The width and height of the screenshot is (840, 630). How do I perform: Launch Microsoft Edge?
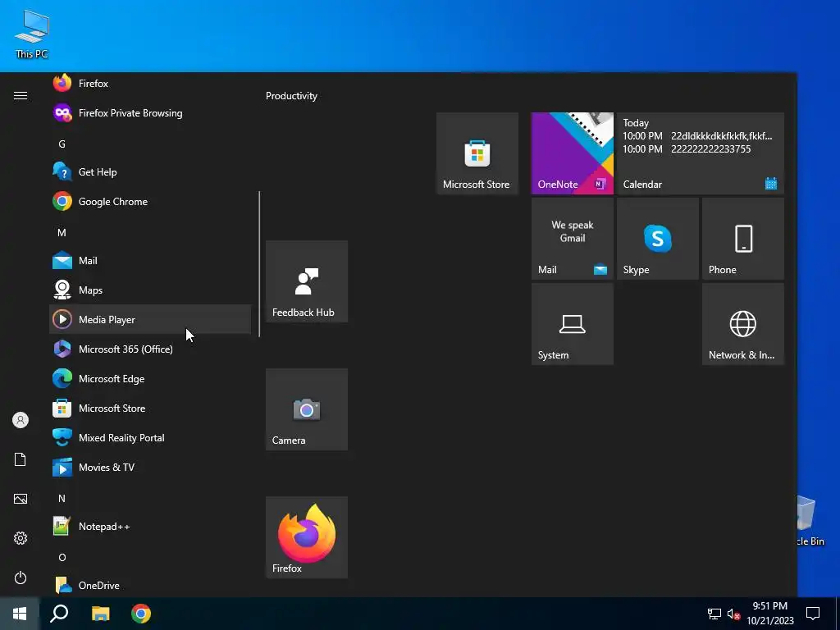coord(150,379)
